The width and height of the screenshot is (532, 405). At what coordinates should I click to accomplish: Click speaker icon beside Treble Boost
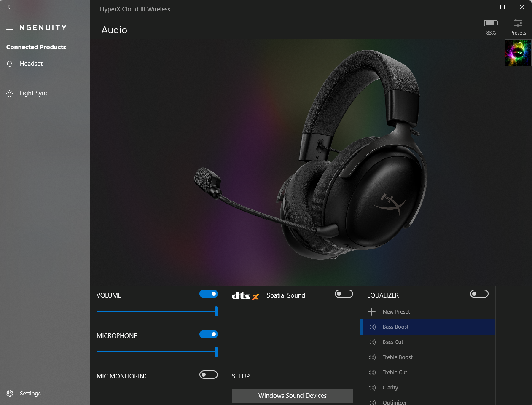[372, 357]
